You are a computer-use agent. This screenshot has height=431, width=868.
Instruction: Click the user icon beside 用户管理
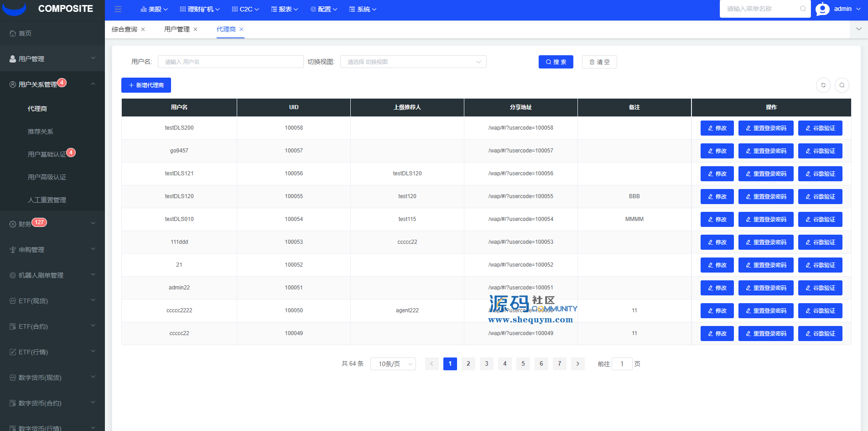pyautogui.click(x=13, y=59)
